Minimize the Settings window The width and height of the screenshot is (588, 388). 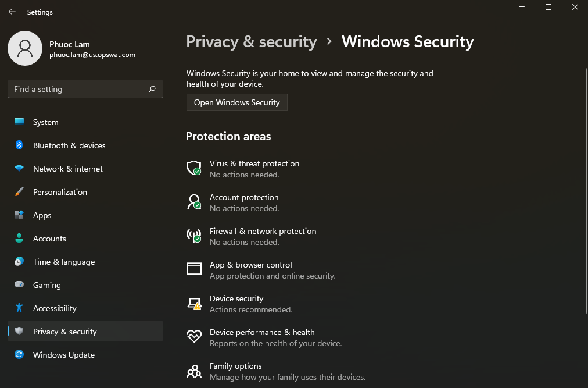(x=522, y=7)
